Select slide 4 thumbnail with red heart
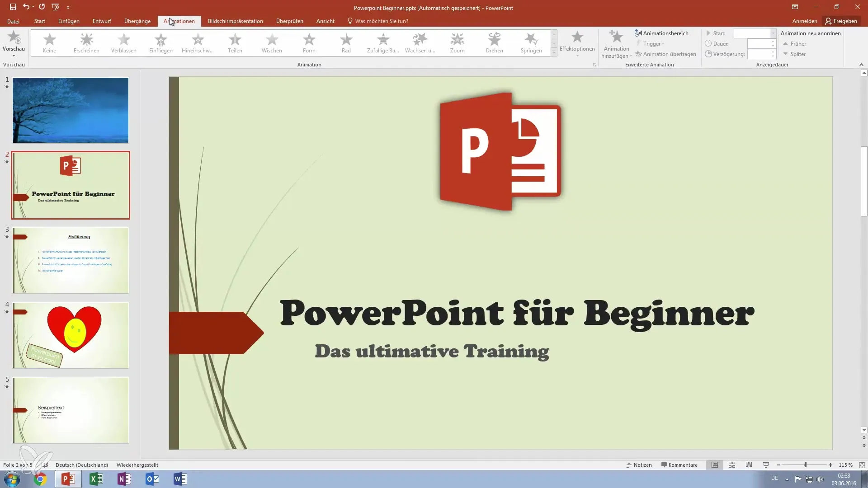Viewport: 868px width, 488px height. pyautogui.click(x=71, y=335)
